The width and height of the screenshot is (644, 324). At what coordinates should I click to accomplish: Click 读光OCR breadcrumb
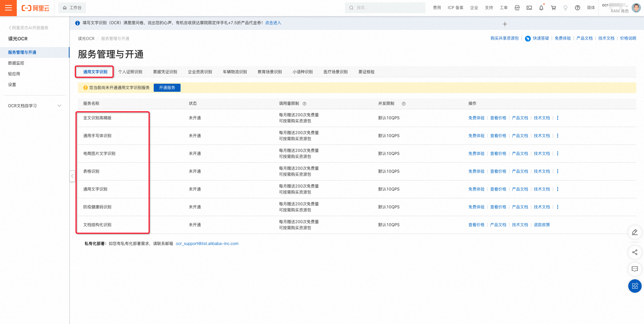[x=86, y=39]
